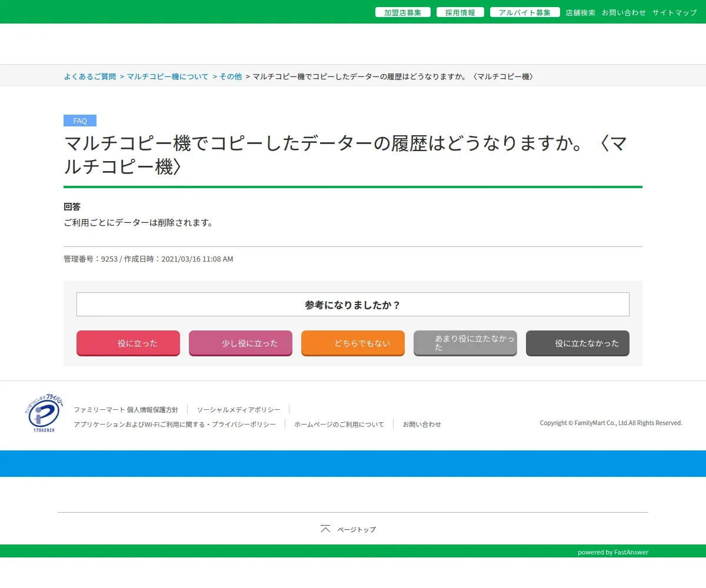The height and width of the screenshot is (588, 706).
Task: Click the ページトップ up arrow icon
Action: [325, 529]
